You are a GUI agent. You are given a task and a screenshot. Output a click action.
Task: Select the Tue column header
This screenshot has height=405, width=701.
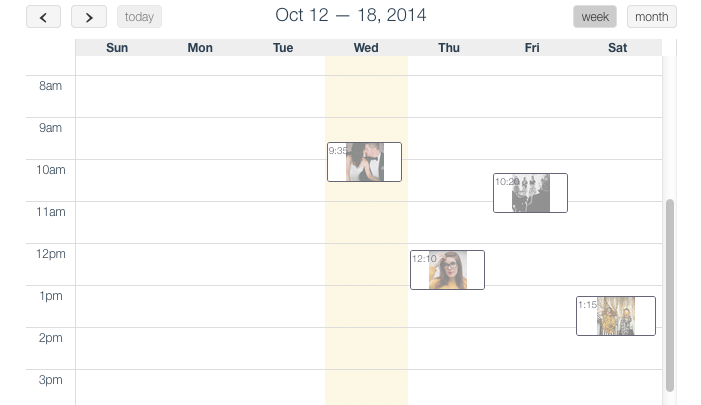coord(283,48)
